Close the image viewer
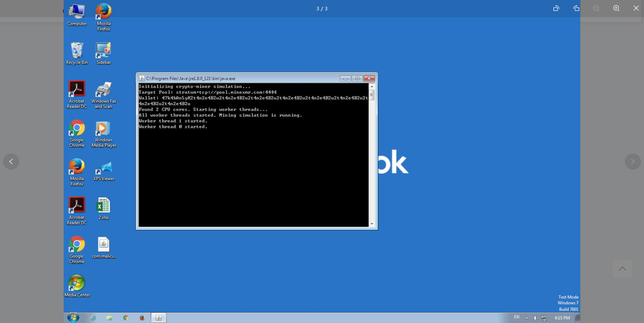Viewport: 644px width, 323px height. coord(636,8)
